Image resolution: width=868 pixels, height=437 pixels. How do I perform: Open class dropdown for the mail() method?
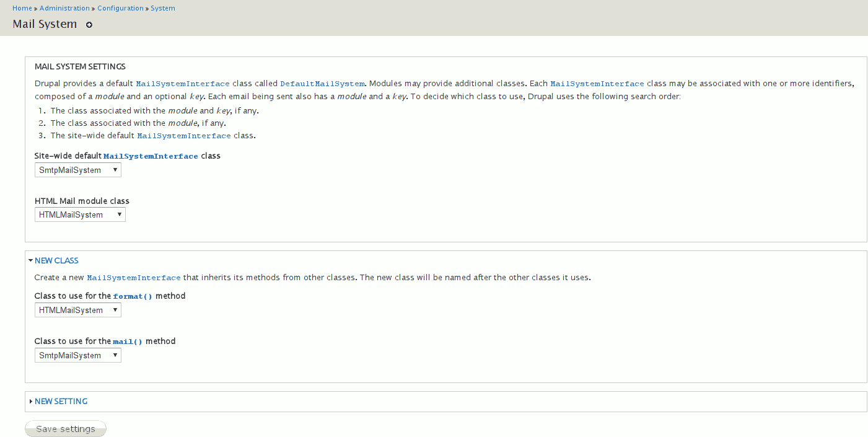(78, 355)
